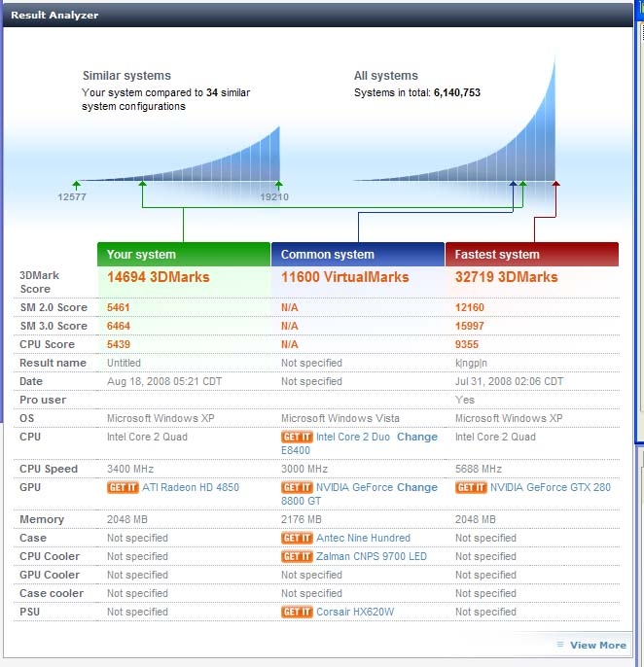644x667 pixels.
Task: Click the SM 3.0 Score value 6464
Action: click(119, 326)
